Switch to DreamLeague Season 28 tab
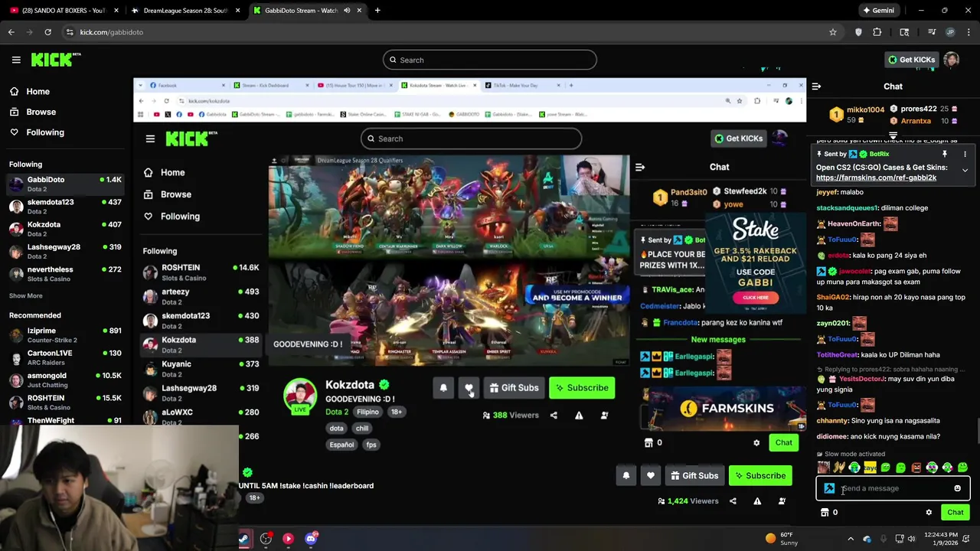The width and height of the screenshot is (980, 551). (185, 11)
